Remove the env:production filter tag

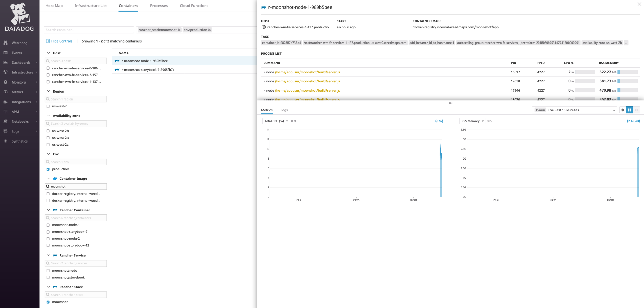coord(209,30)
